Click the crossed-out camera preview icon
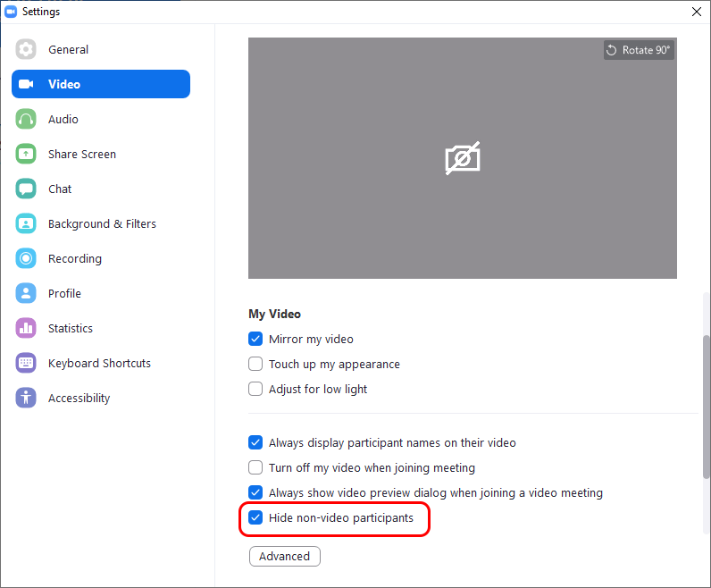Screen dimensions: 711x588 pos(463,158)
